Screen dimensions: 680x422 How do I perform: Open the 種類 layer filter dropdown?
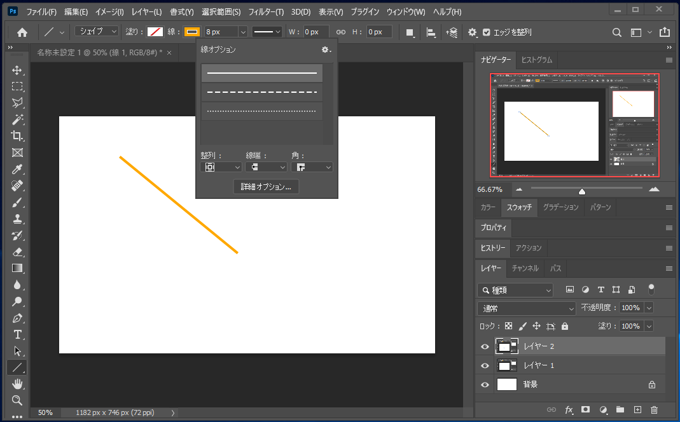(515, 290)
